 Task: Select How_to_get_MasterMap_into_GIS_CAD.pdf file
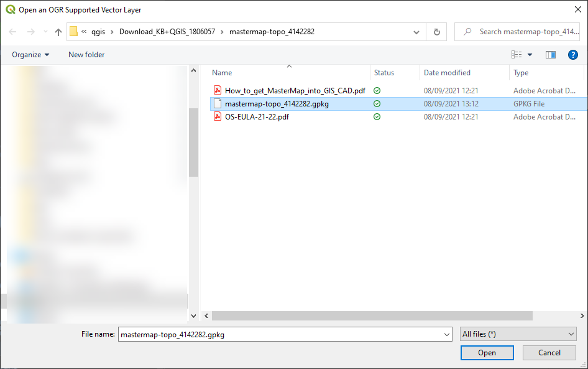pos(295,90)
